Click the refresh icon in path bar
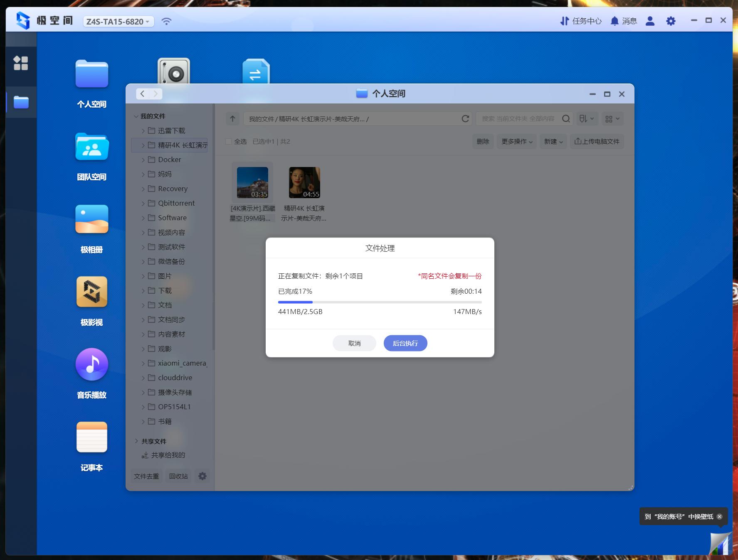Viewport: 738px width, 560px height. point(465,119)
